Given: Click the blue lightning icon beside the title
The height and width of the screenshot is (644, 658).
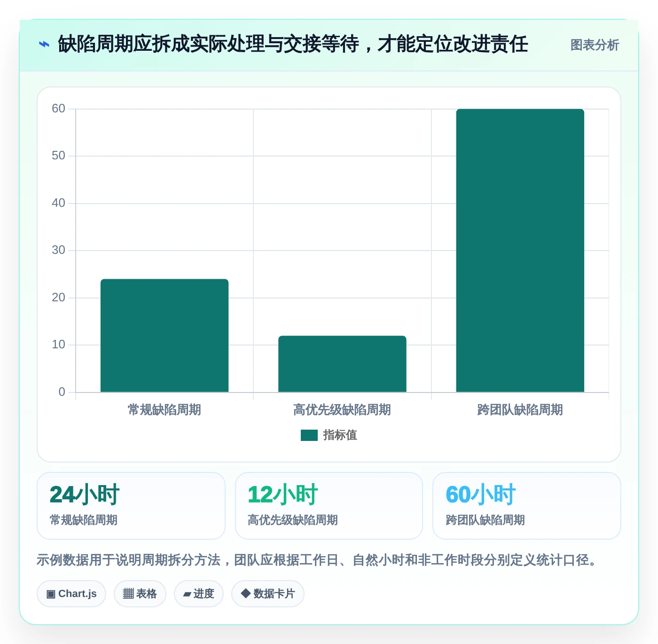Looking at the screenshot, I should [x=44, y=45].
